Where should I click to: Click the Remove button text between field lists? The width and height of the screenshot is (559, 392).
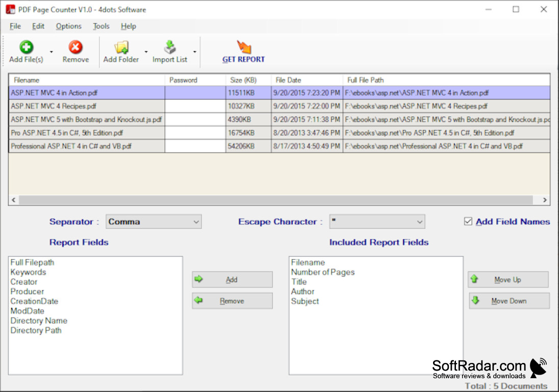232,301
